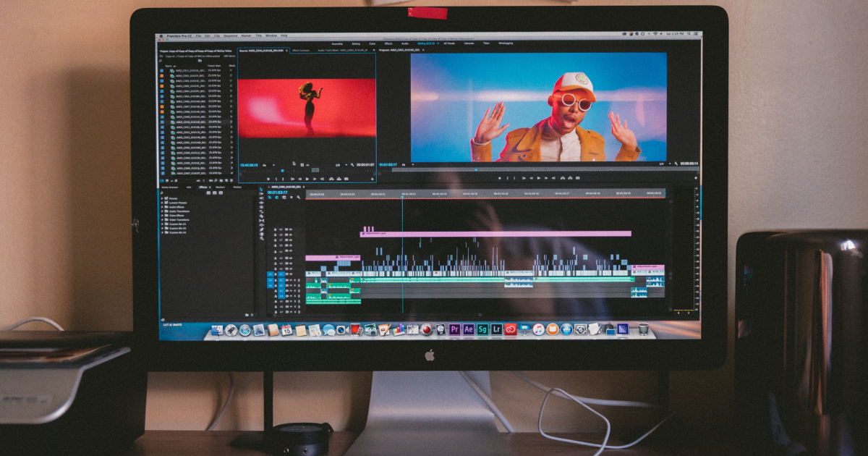Open Trash in the Dock
868x456 pixels.
tap(643, 329)
